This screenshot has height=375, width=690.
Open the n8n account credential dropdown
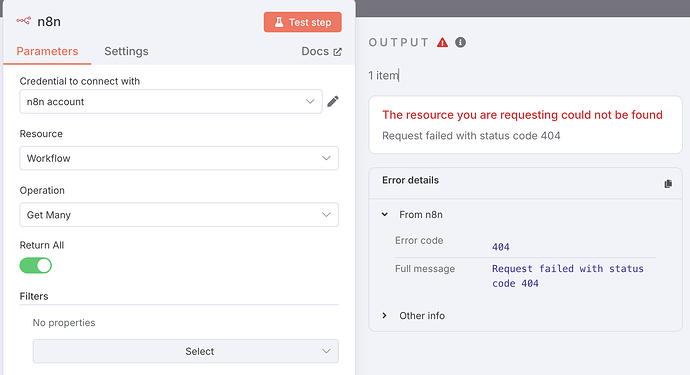point(171,102)
